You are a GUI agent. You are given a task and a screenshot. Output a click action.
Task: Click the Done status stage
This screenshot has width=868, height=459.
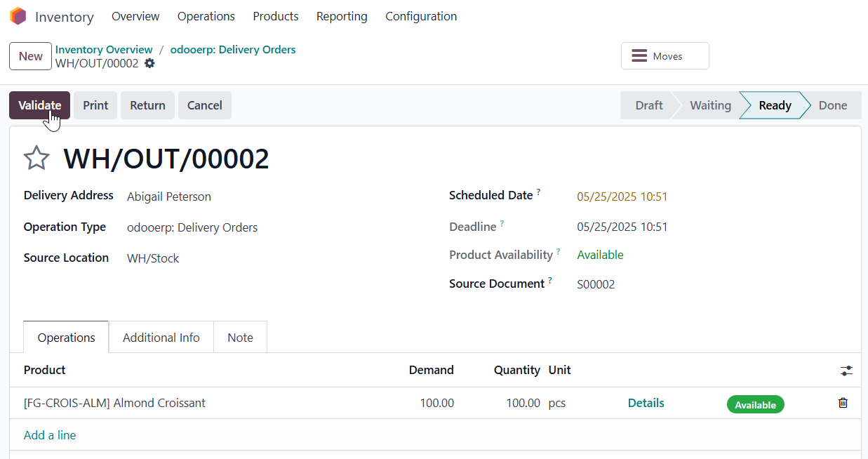[x=832, y=105]
